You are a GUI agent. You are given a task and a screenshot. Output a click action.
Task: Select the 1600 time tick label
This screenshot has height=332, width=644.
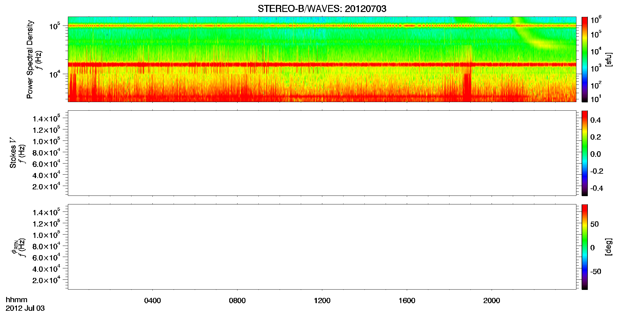(x=407, y=301)
